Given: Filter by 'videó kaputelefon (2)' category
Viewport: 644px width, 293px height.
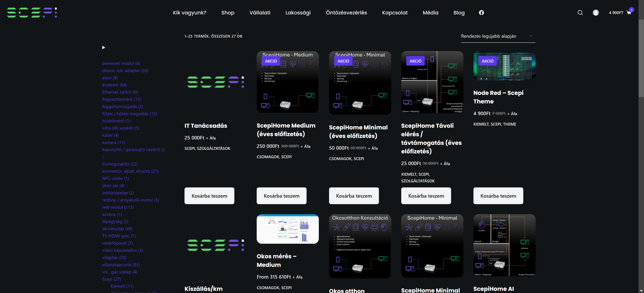Looking at the screenshot, I should pos(123,250).
